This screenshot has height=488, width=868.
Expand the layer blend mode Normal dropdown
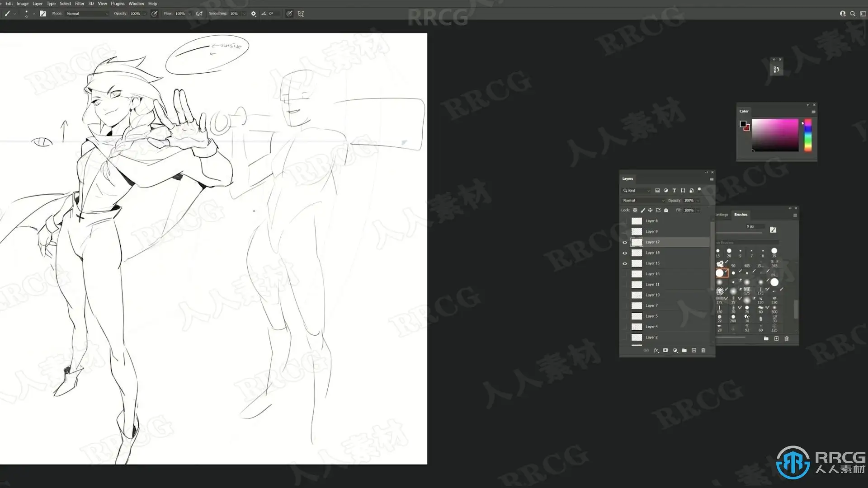643,200
